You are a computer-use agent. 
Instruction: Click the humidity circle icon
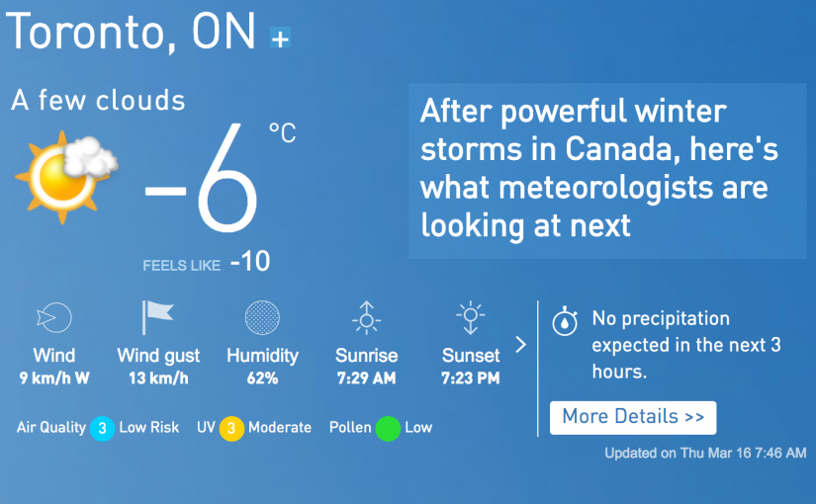pos(262,317)
